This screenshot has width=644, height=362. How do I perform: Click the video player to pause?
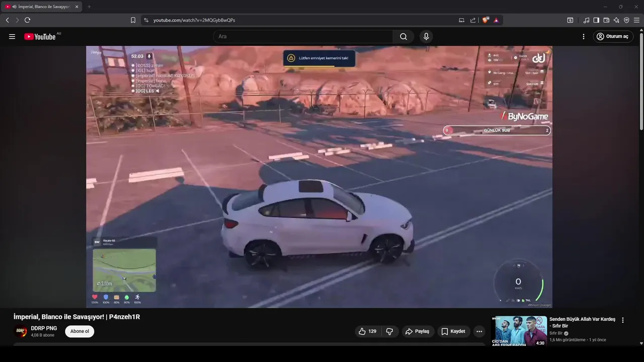point(319,177)
